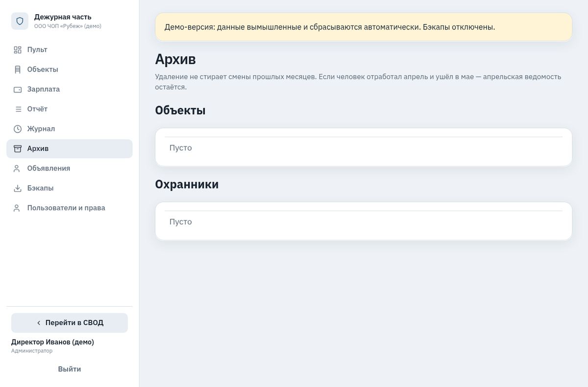Click the Пользователи и права person icon

(x=18, y=208)
